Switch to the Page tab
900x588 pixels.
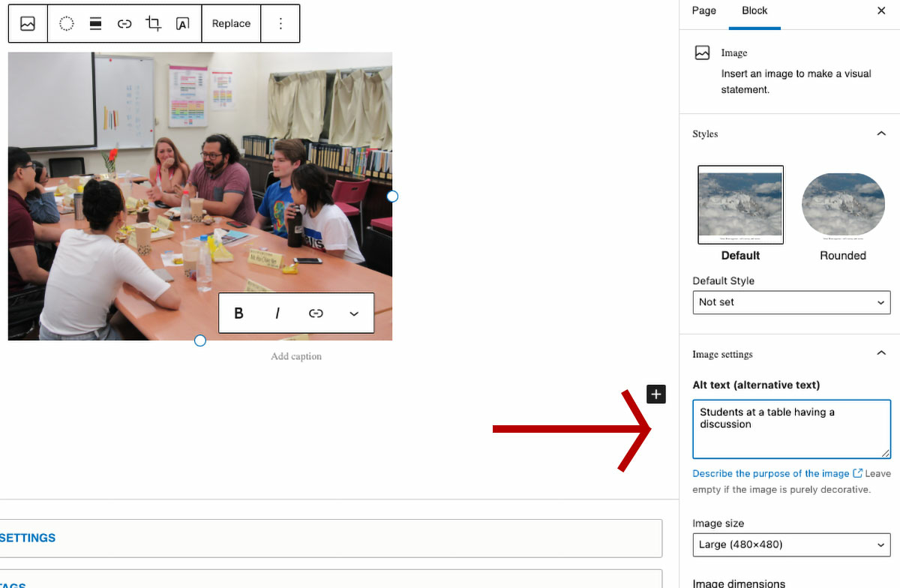703,10
